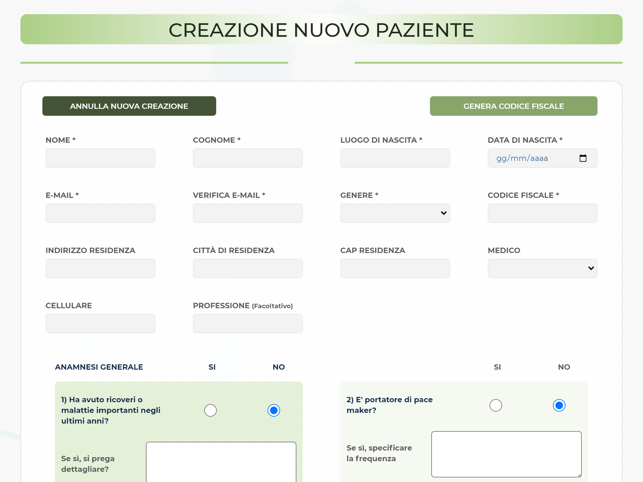
Task: Click the Genera Codice Fiscale button
Action: point(513,106)
